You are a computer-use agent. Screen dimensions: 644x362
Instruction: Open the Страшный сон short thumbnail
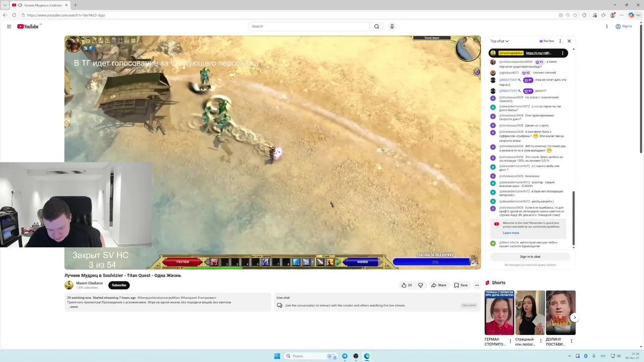click(530, 313)
